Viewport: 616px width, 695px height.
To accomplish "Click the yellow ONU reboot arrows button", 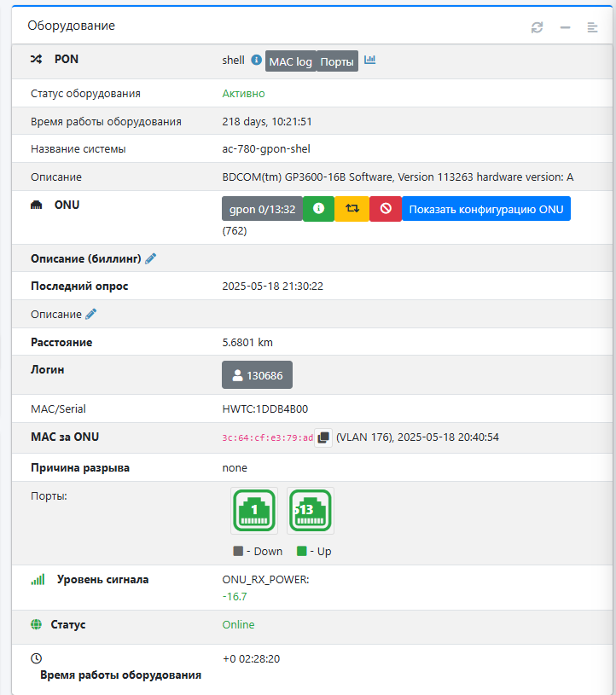I will coord(352,209).
